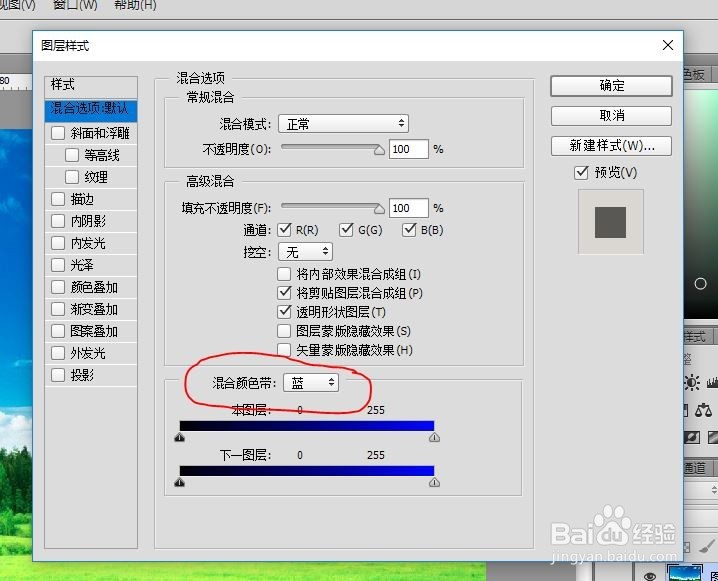Check 图层蒙版隐藏效果(S) option
The width and height of the screenshot is (718, 581).
point(284,331)
